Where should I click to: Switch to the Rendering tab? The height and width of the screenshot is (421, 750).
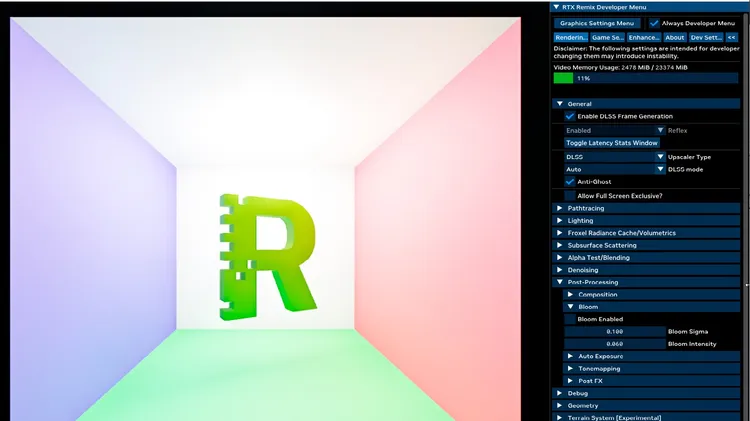click(x=571, y=37)
